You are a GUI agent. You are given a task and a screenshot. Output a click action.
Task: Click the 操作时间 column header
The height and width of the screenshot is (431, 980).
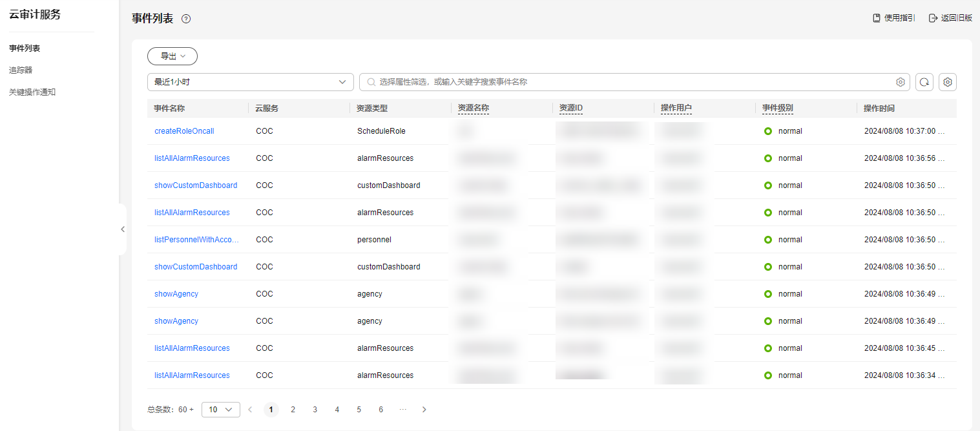pyautogui.click(x=879, y=109)
